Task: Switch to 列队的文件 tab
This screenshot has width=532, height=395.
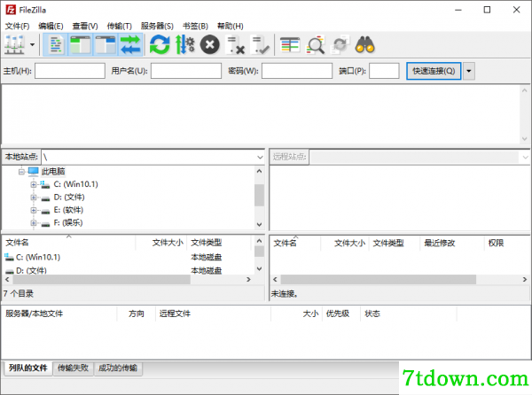Action: (28, 368)
